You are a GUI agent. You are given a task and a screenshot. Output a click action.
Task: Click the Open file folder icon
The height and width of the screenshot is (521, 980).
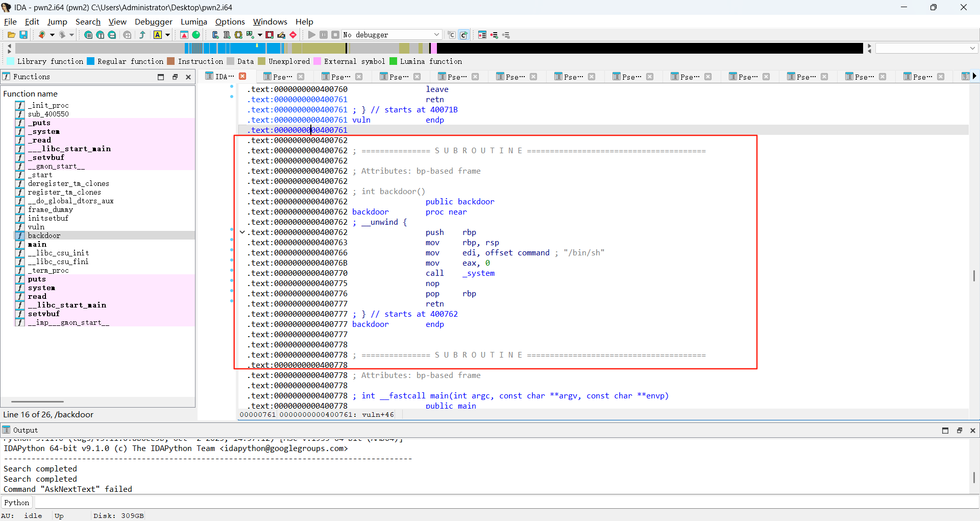[x=11, y=35]
